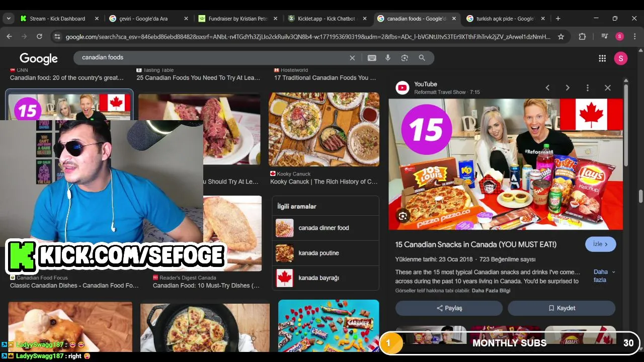The image size is (644, 362).
Task: Open the Daha Fazla Bilgi link
Action: pyautogui.click(x=491, y=291)
